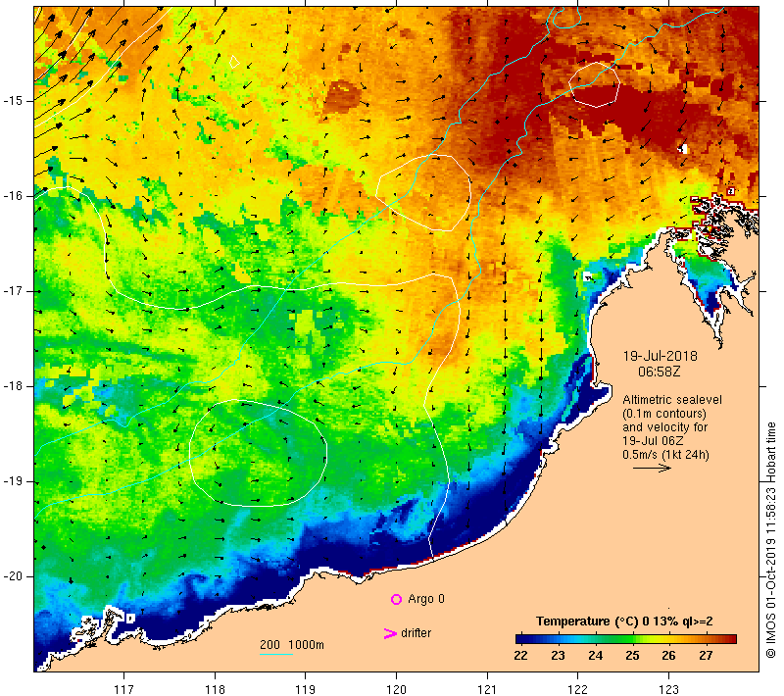784x696 pixels.
Task: Click the IMOS copyright timestamp text
Action: [x=770, y=540]
